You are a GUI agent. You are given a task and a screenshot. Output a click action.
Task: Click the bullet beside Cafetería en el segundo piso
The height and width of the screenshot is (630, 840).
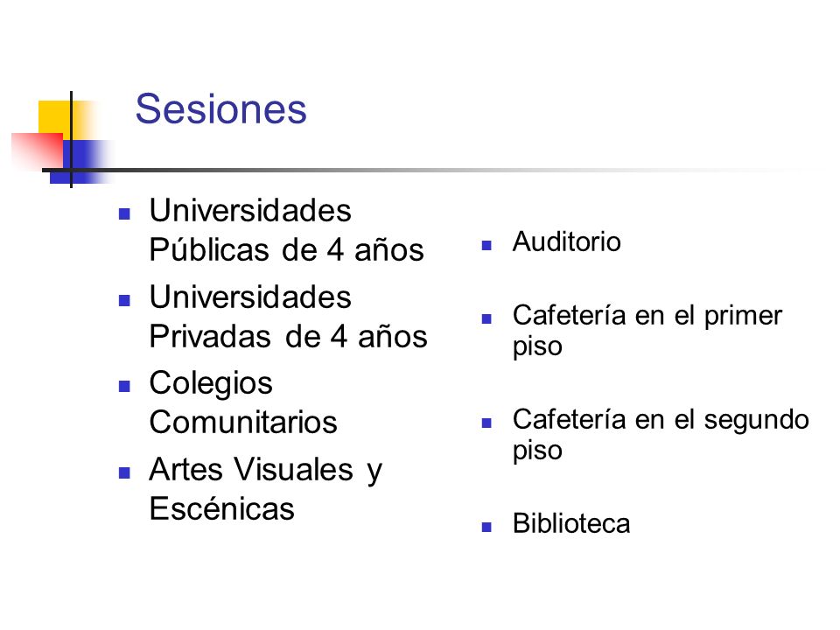(x=486, y=423)
